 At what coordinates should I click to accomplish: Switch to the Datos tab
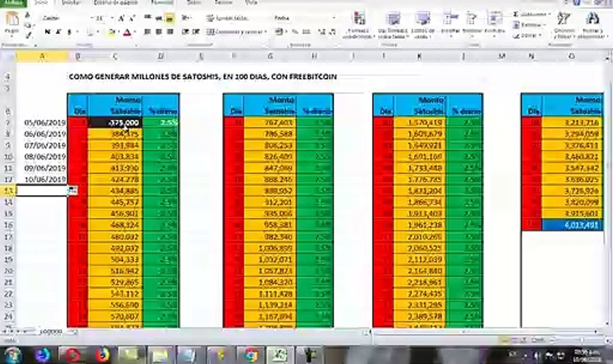[x=194, y=3]
